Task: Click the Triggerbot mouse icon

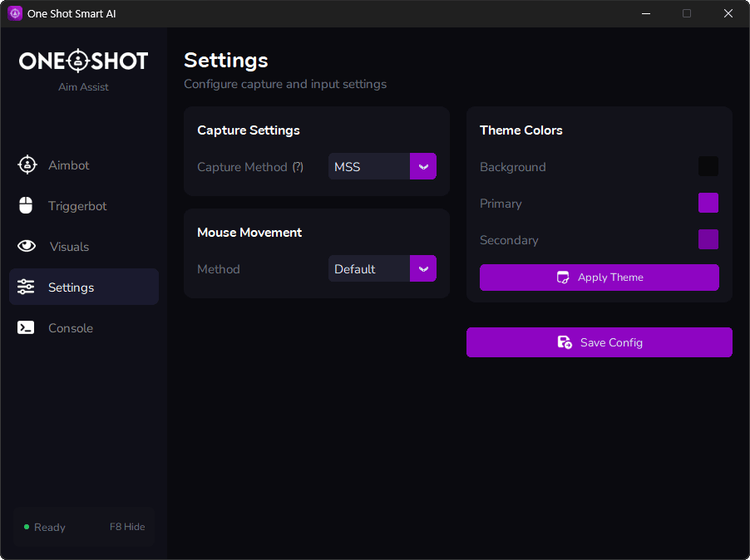Action: [x=27, y=205]
